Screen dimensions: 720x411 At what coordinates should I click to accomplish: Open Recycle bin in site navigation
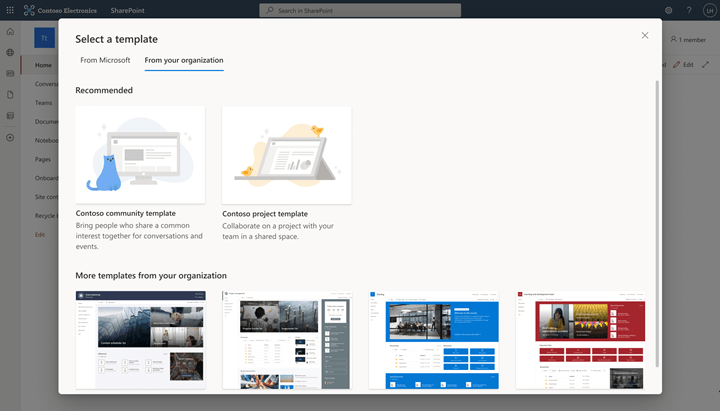click(x=46, y=216)
